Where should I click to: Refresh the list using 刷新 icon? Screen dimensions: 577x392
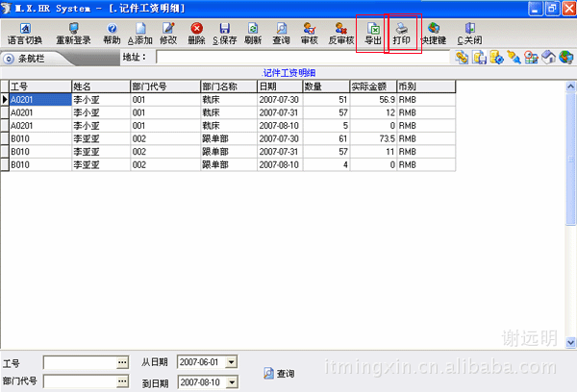tap(254, 34)
